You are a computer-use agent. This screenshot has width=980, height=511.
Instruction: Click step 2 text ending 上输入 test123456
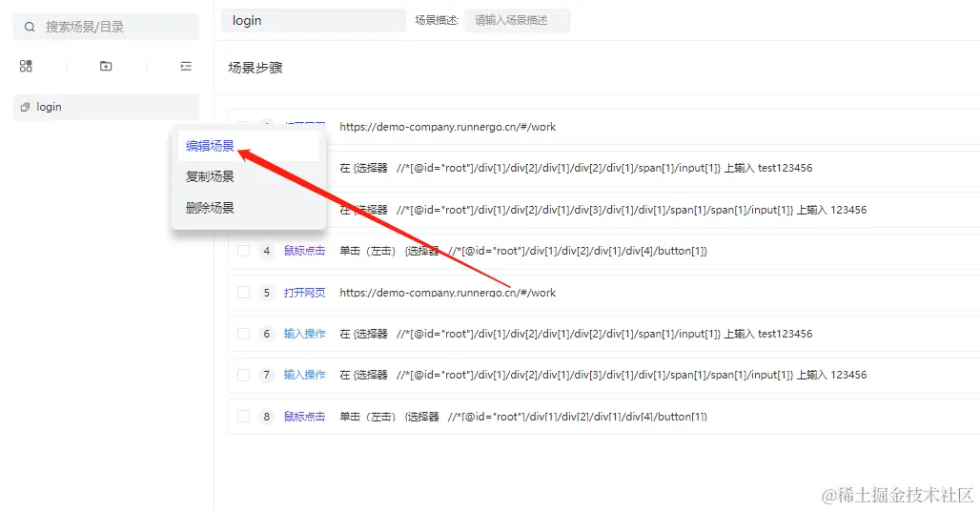click(576, 168)
